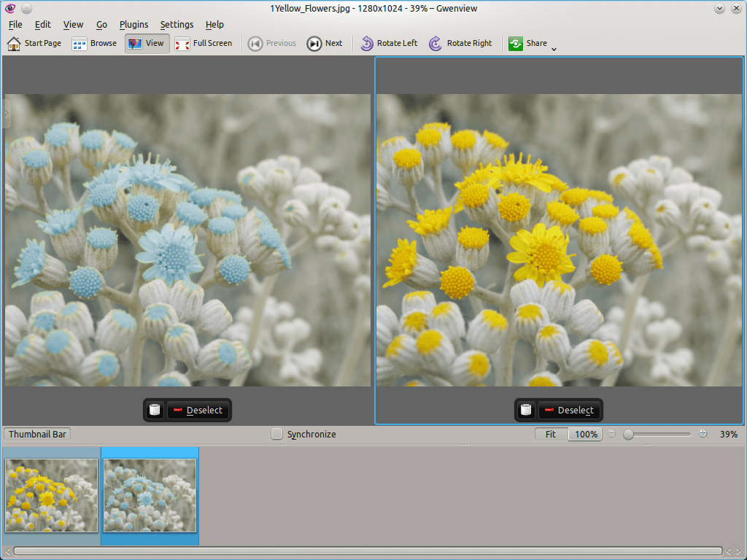747x560 pixels.
Task: Expand the sidebar handle on the left edge
Action: pyautogui.click(x=6, y=114)
